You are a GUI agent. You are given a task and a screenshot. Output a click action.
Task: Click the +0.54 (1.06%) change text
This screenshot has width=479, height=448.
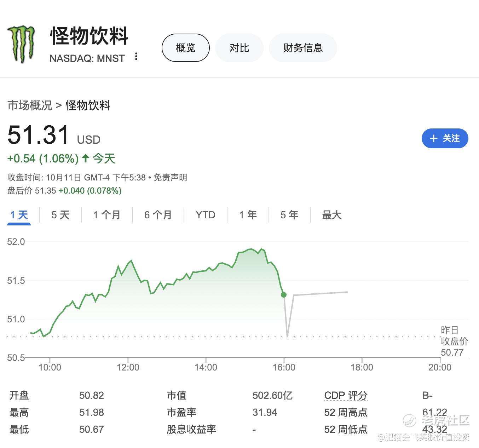pos(43,159)
